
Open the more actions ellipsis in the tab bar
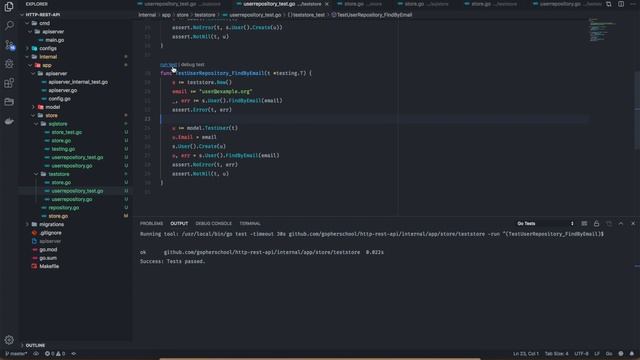(x=633, y=4)
